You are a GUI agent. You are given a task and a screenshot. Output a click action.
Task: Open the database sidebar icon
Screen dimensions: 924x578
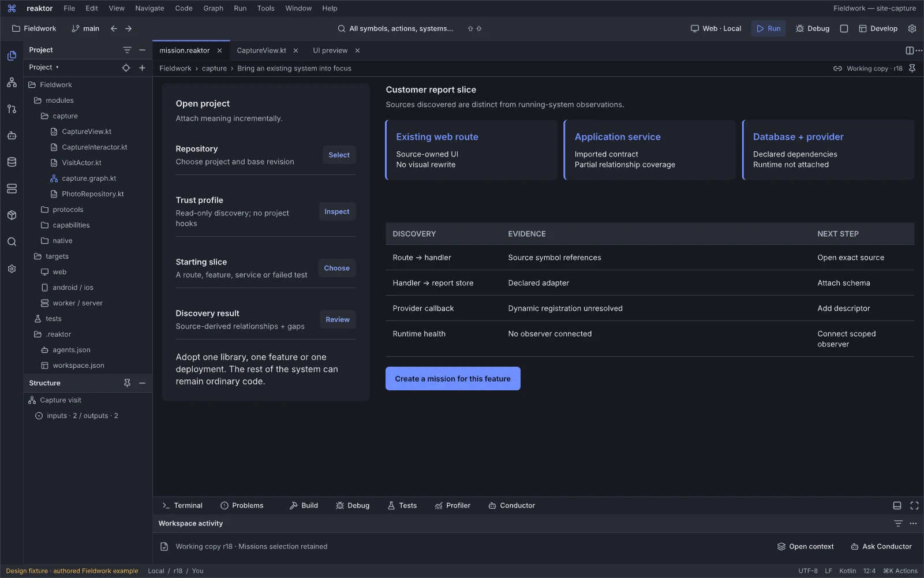coord(12,162)
